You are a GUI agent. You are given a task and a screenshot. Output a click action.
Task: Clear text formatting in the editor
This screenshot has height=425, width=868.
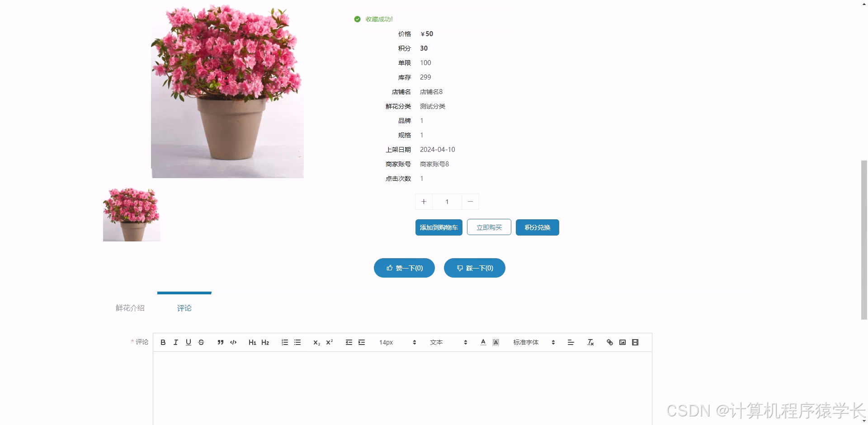point(590,342)
